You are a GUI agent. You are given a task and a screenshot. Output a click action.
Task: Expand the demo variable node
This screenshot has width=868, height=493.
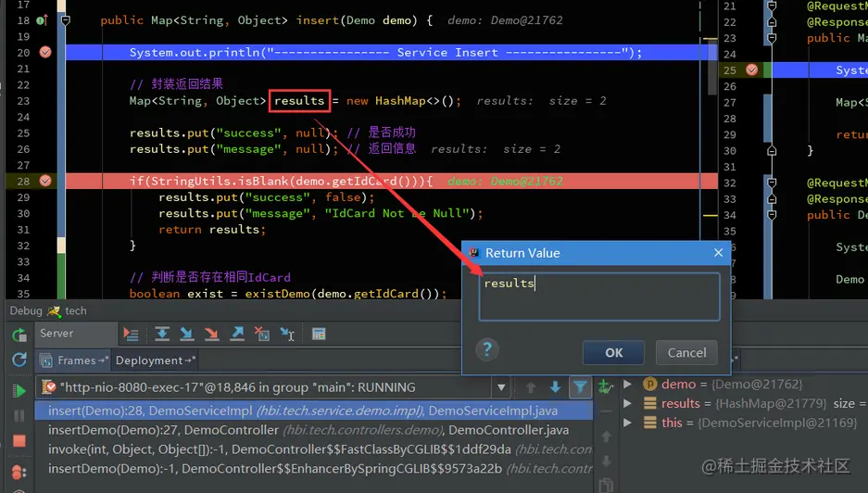628,384
